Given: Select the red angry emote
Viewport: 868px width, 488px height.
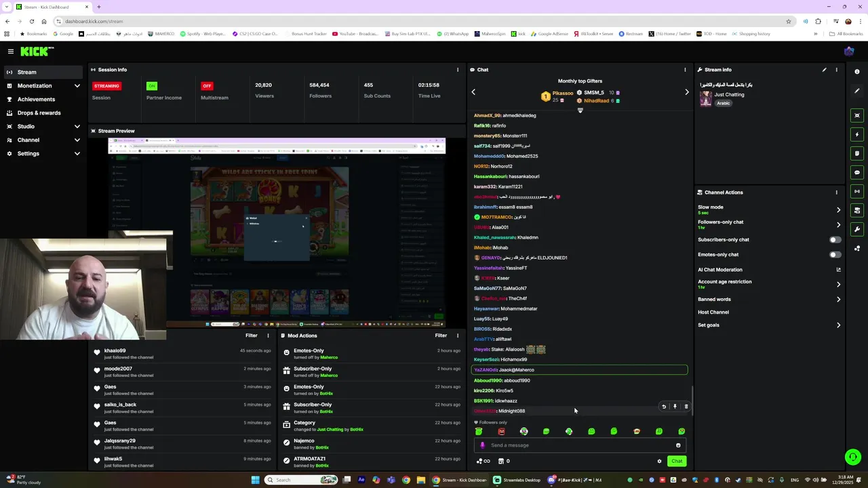Looking at the screenshot, I should click(x=501, y=431).
